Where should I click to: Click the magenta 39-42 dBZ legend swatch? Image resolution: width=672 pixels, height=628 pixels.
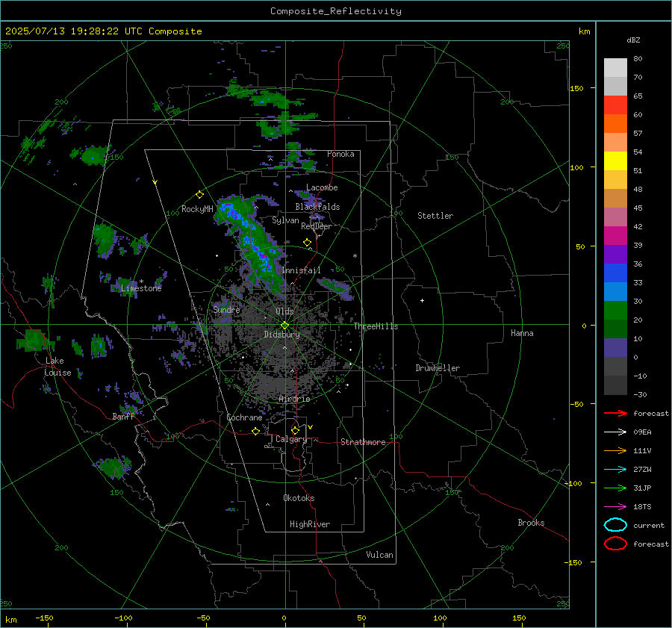coord(615,236)
